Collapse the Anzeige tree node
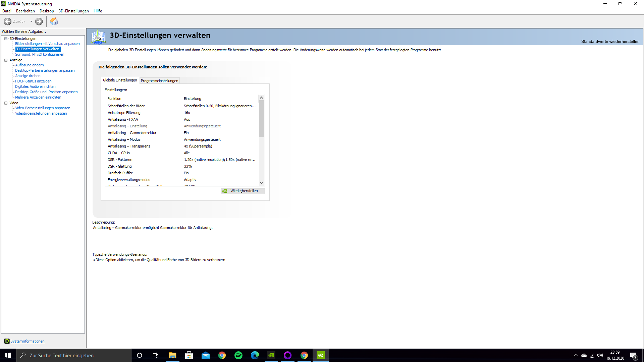Viewport: 644px width, 362px height. click(6, 60)
